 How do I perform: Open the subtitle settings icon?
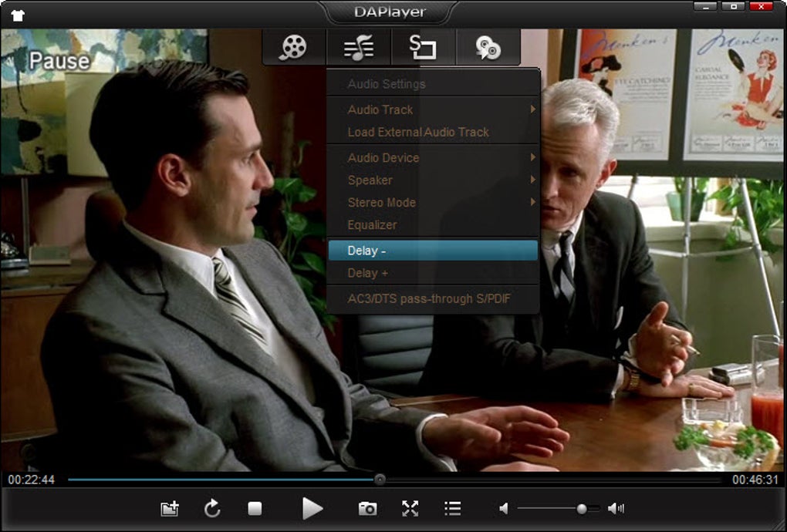coord(423,48)
